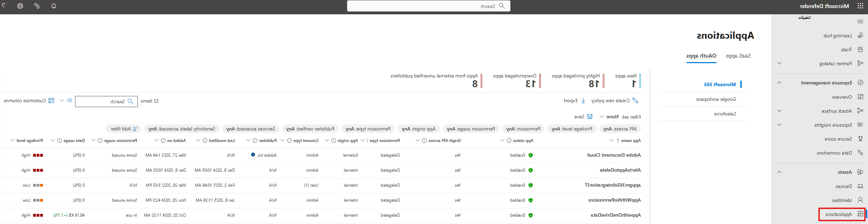Click the Trials gift icon
Viewport: 868px width, 224px height.
(860, 50)
